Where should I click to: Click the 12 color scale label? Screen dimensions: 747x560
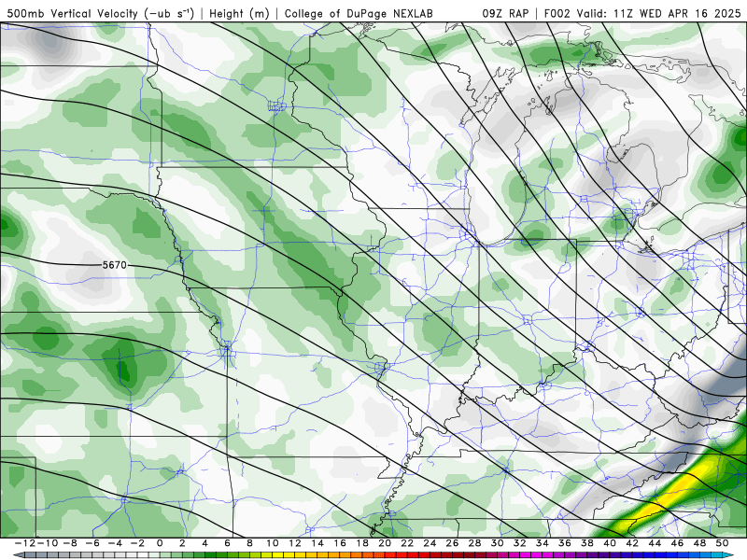295,543
